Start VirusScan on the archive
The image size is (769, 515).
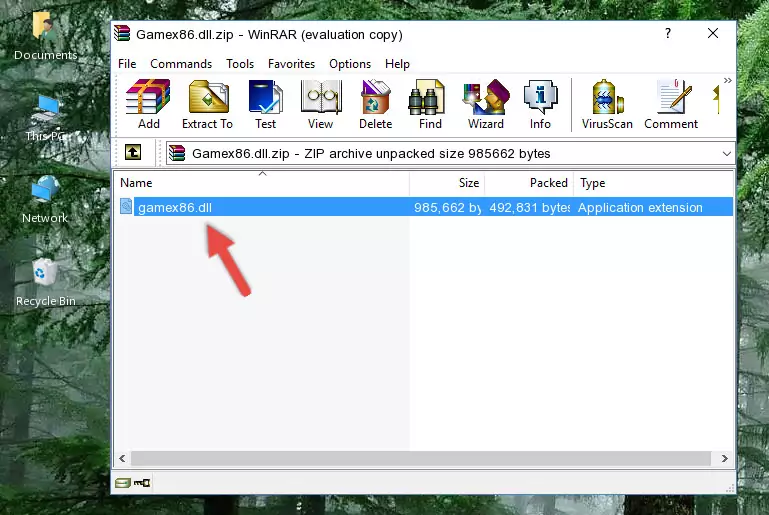(x=607, y=104)
